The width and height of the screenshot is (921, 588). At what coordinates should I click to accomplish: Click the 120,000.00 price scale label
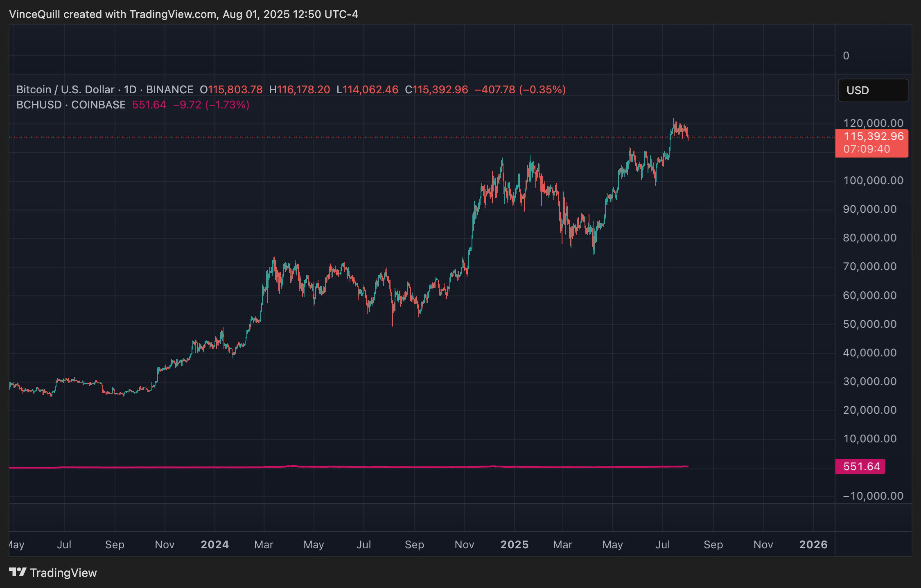(x=874, y=123)
